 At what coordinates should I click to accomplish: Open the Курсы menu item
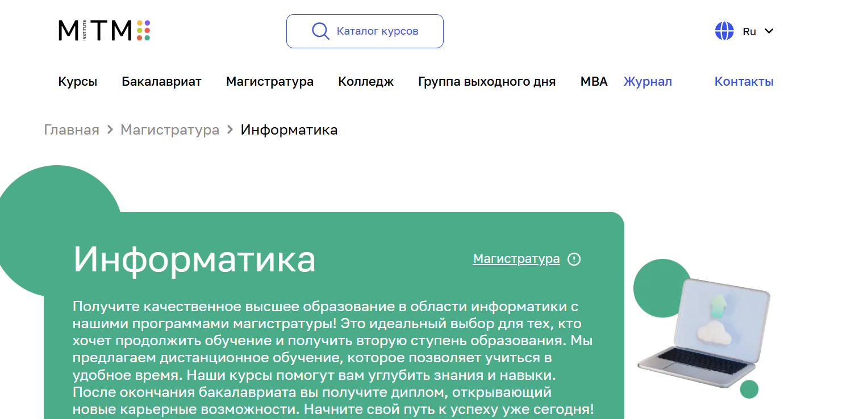tap(78, 82)
